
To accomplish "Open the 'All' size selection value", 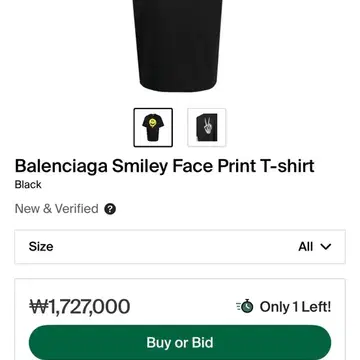I will click(305, 247).
